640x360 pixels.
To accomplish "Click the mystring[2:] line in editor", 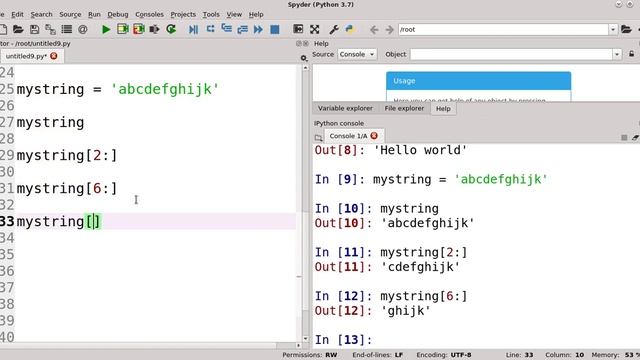I will click(x=67, y=155).
